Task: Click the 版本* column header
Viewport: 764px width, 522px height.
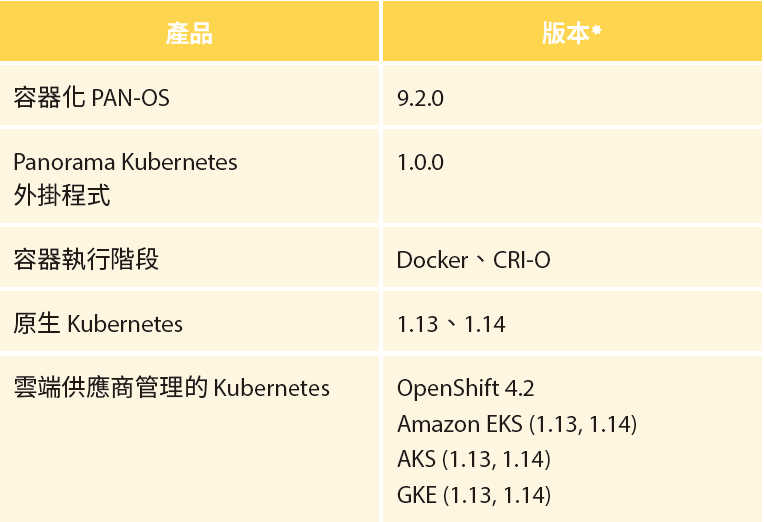Action: point(572,33)
